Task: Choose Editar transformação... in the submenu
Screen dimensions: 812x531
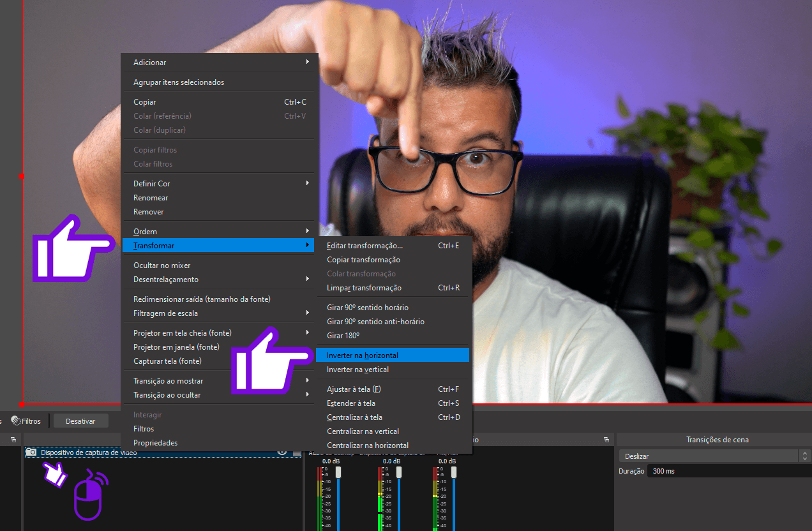Action: tap(393, 246)
